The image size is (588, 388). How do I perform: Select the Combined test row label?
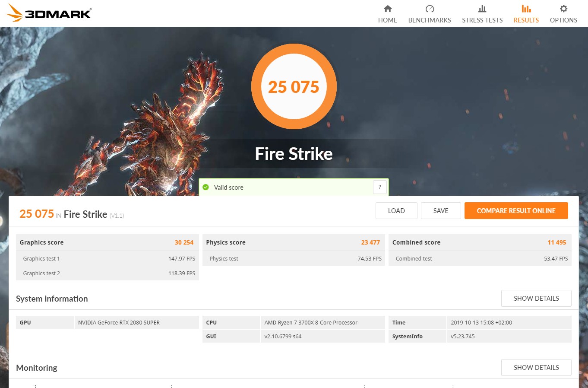[x=414, y=259]
